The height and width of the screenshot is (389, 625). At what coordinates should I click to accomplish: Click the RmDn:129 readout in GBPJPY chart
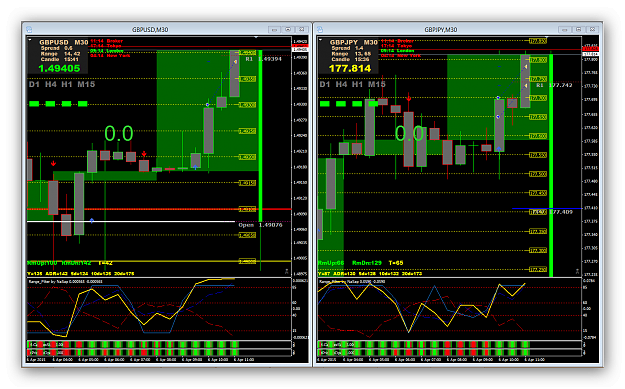click(367, 263)
